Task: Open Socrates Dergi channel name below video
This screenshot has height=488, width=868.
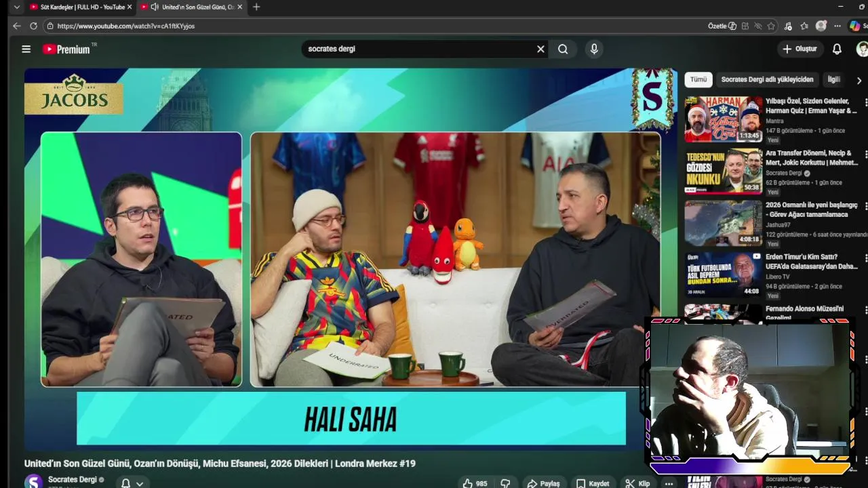Action: pyautogui.click(x=72, y=480)
